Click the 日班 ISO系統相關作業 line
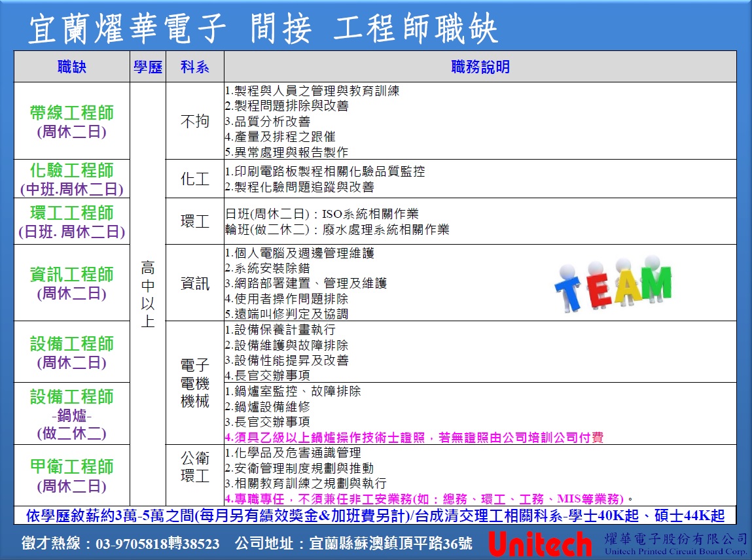This screenshot has width=752, height=560. [x=322, y=214]
